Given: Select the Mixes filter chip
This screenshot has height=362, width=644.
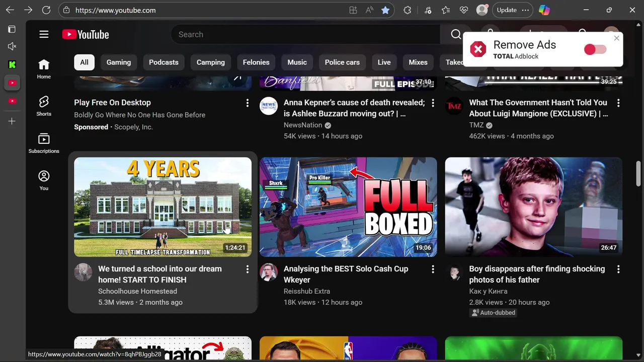Looking at the screenshot, I should (x=418, y=62).
